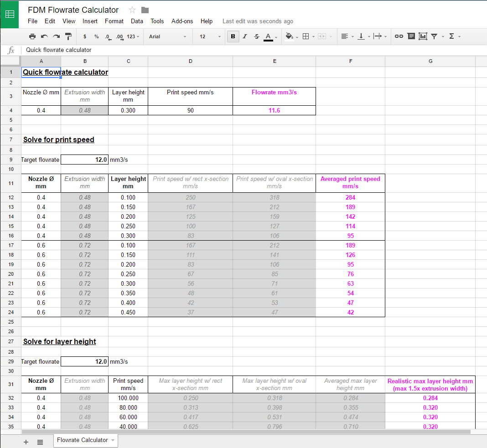This screenshot has height=448, width=487.
Task: Insert a link
Action: pos(399,36)
